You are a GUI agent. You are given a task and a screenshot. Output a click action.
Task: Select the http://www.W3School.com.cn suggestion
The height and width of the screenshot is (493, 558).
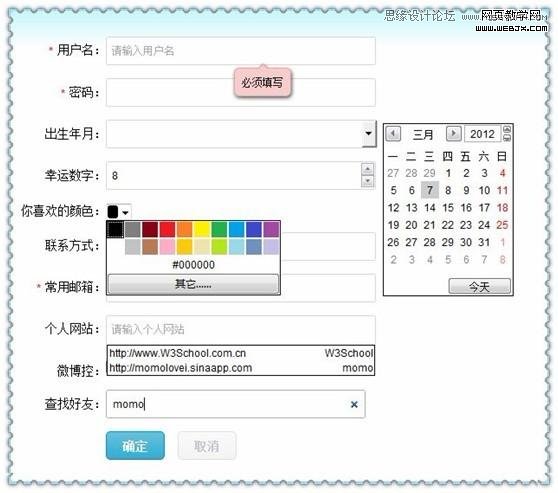pyautogui.click(x=241, y=353)
